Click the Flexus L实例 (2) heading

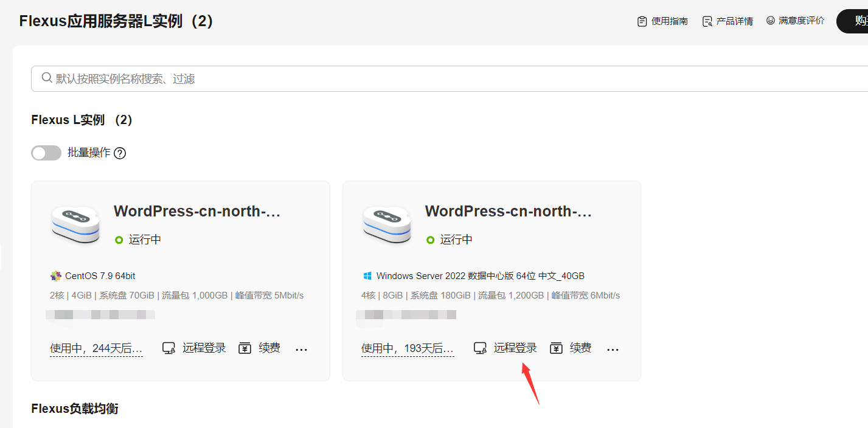[82, 120]
